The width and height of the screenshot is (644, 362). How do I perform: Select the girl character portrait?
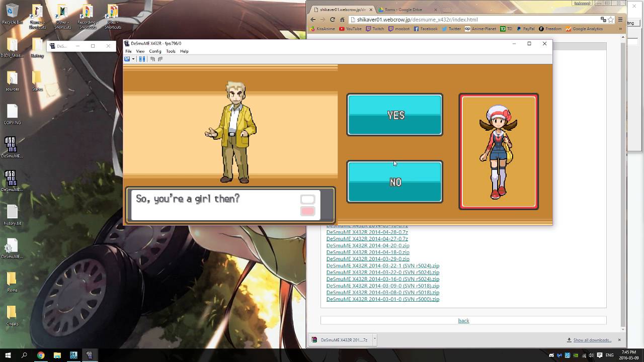tap(498, 151)
